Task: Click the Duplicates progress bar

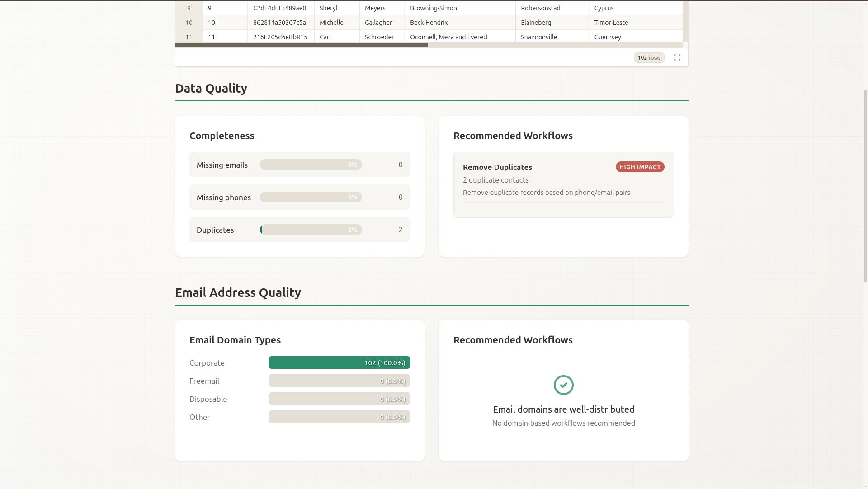Action: point(311,230)
